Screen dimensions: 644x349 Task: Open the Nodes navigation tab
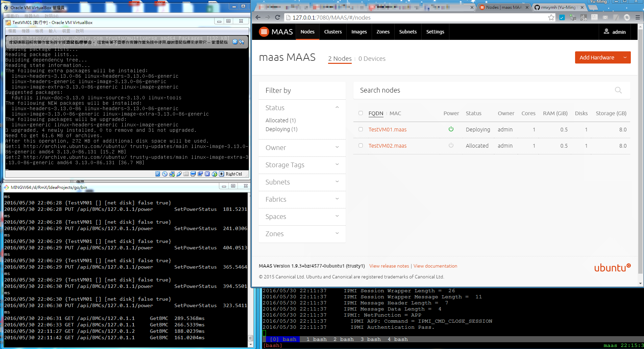(x=307, y=32)
